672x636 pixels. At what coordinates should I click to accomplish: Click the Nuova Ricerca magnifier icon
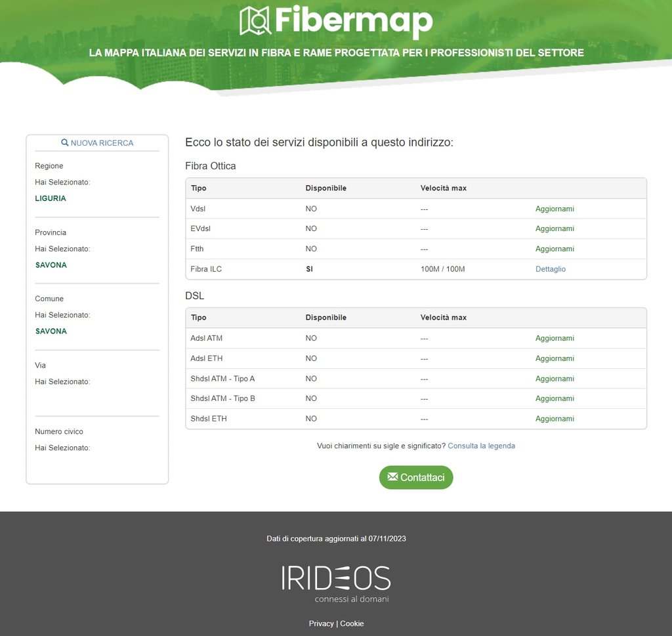click(x=65, y=142)
